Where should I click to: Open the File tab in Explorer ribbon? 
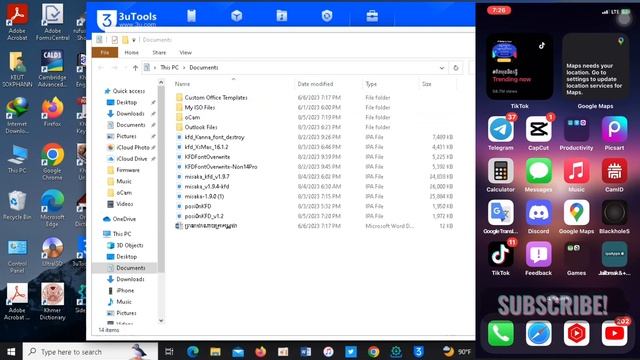click(105, 52)
